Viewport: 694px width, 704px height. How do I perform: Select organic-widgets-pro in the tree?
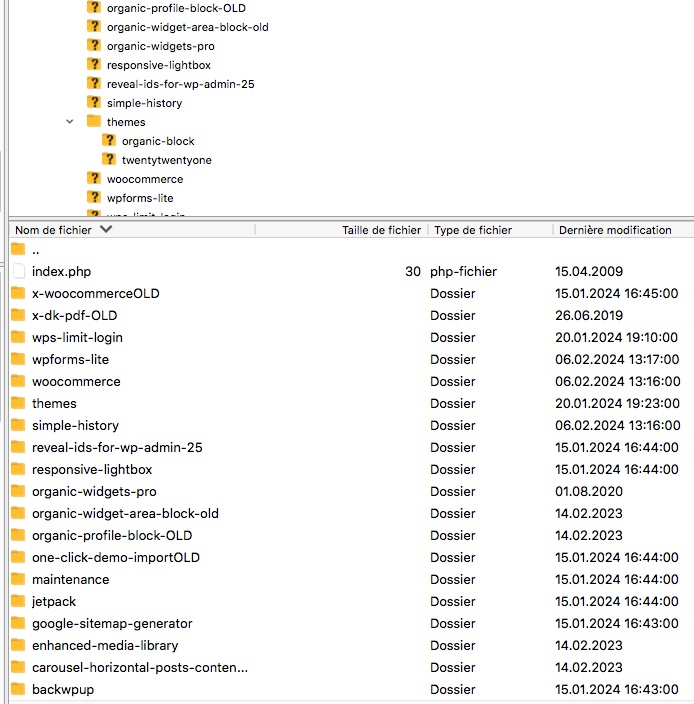point(161,46)
